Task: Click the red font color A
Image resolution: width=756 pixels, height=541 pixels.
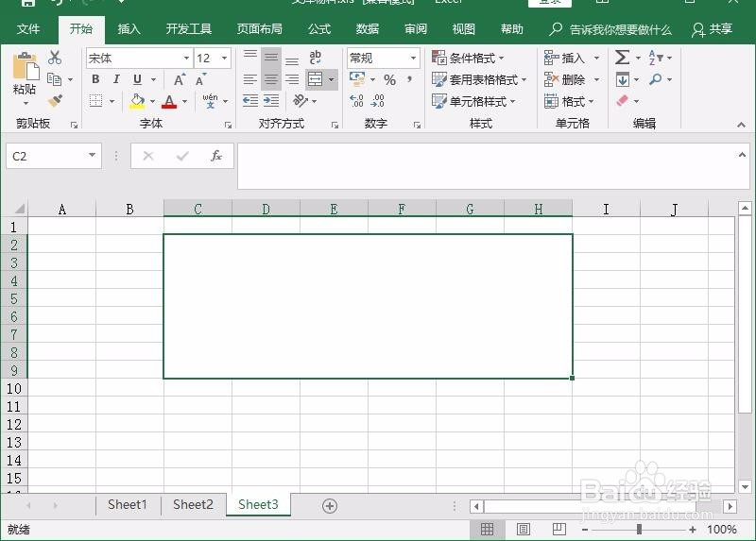Action: click(169, 101)
